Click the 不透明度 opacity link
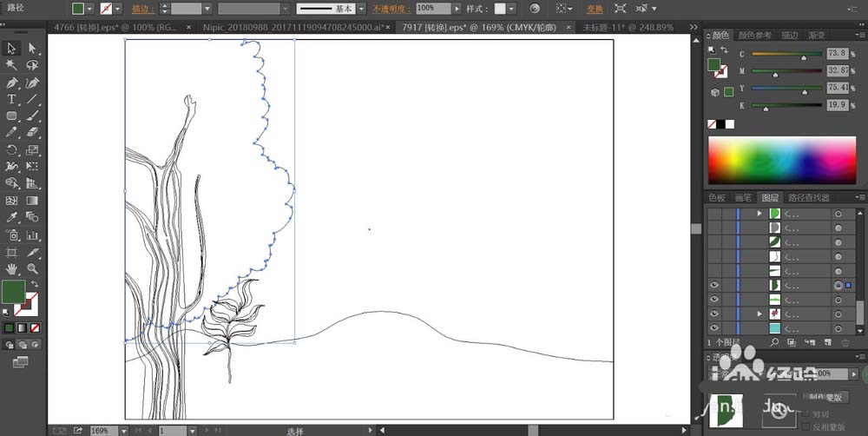Image resolution: width=868 pixels, height=436 pixels. 391,9
